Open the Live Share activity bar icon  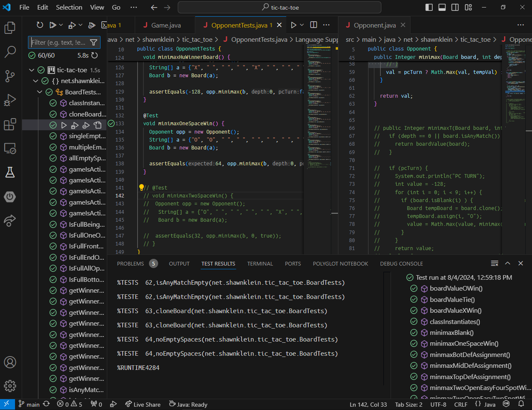tap(10, 220)
